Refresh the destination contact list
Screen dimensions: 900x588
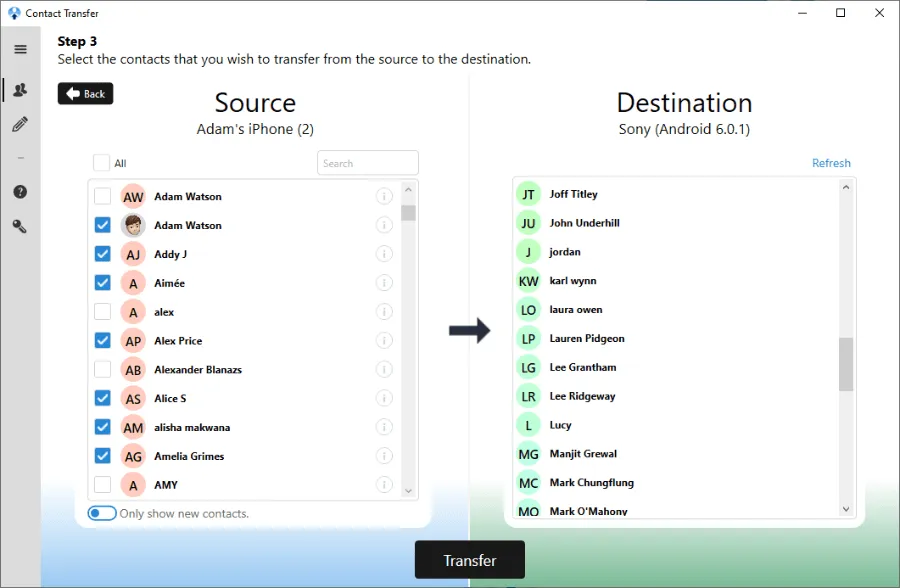[x=831, y=163]
